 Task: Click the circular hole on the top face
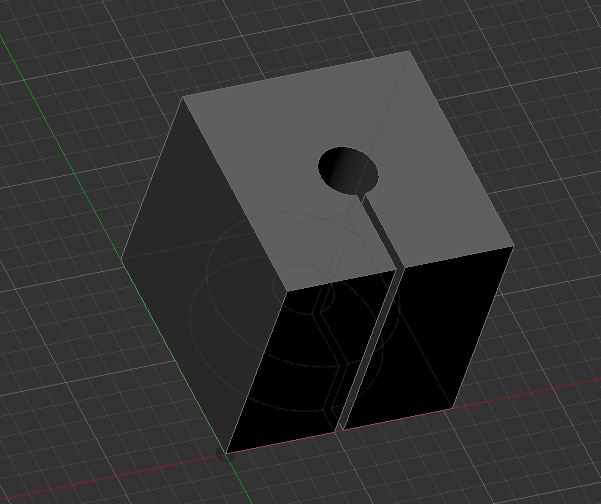(x=348, y=169)
